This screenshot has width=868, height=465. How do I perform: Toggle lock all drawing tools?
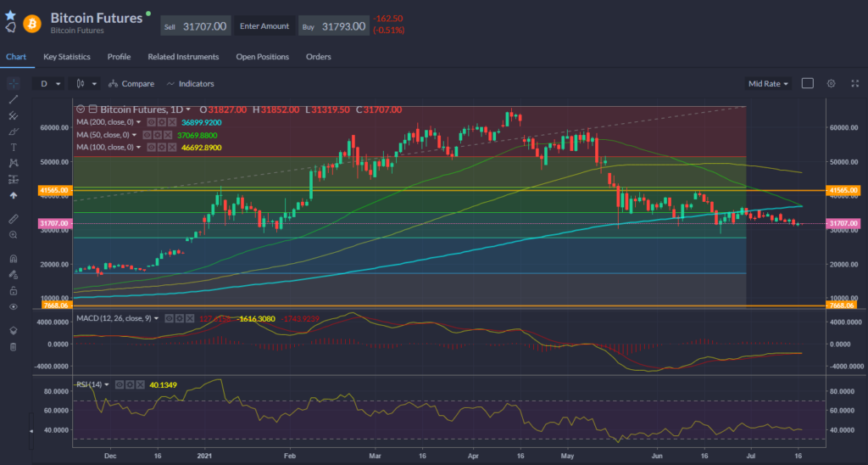14,291
